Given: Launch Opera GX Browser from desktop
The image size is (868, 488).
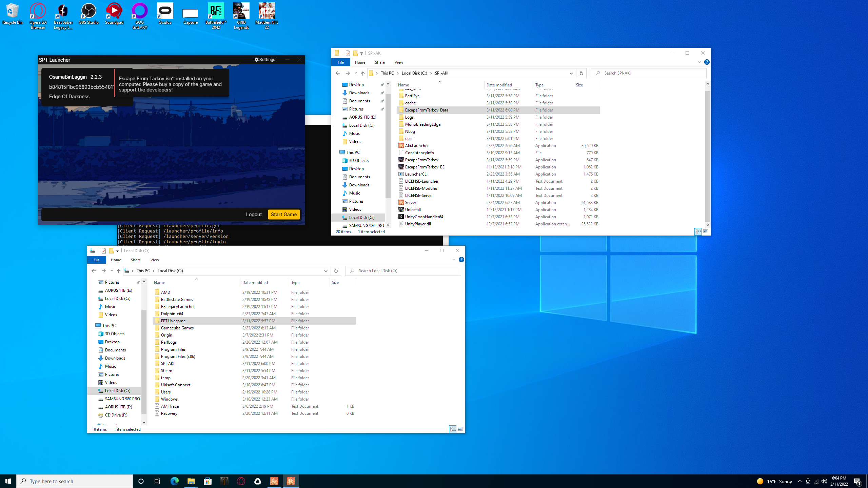Looking at the screenshot, I should (x=38, y=16).
